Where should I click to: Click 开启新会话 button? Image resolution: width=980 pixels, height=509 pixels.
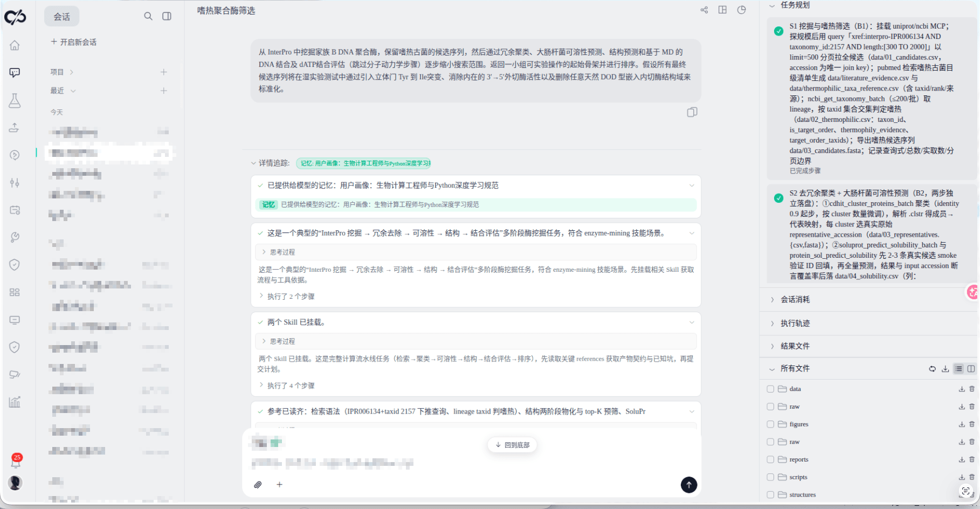[x=73, y=42]
